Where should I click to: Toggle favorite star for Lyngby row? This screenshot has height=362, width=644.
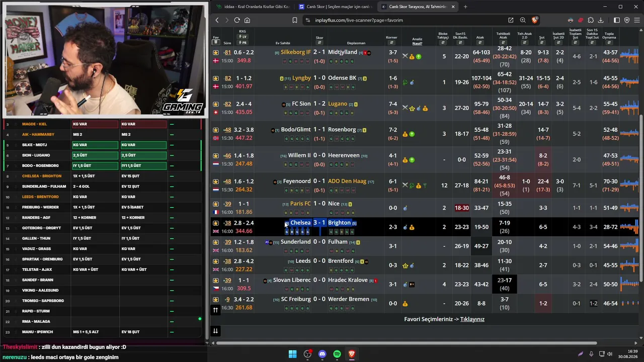(216, 78)
